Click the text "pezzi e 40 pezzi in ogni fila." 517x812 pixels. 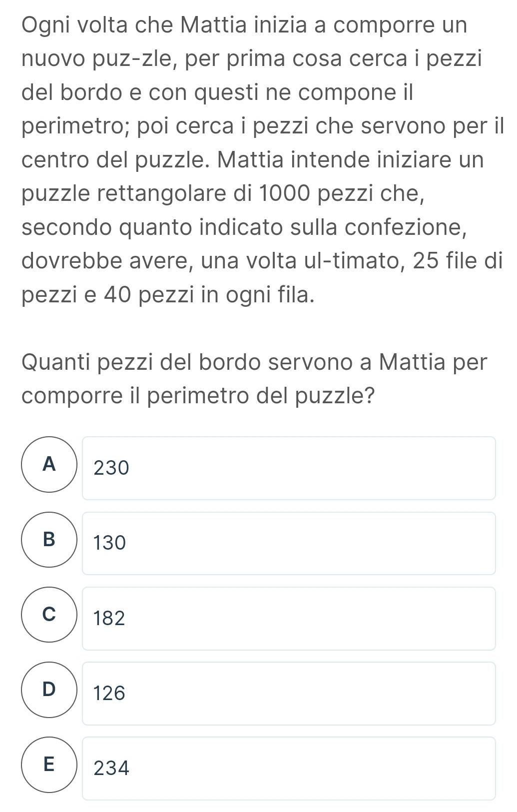(x=168, y=295)
